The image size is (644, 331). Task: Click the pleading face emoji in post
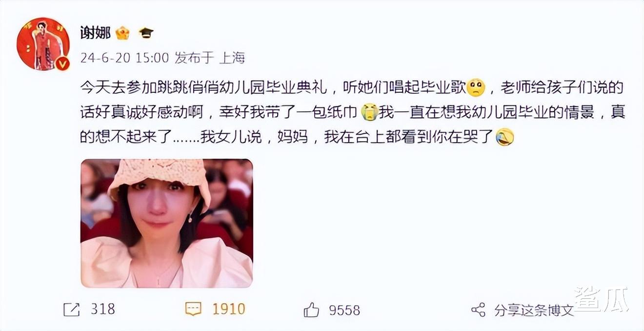pos(476,88)
